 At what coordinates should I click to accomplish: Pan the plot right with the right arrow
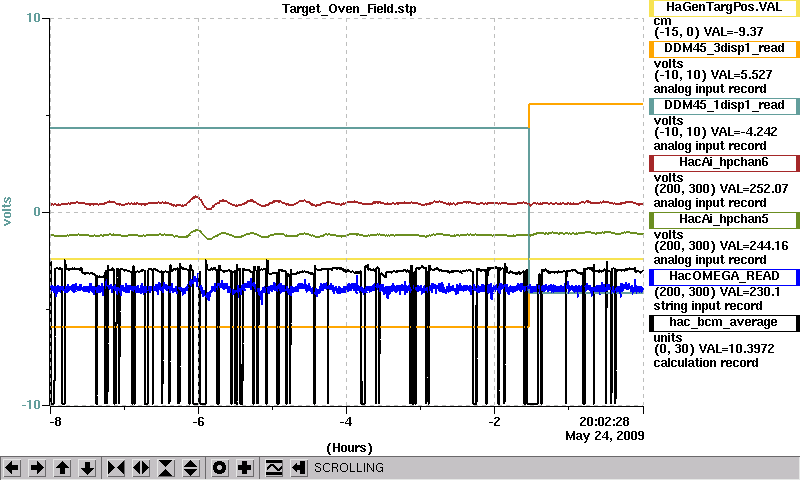(37, 468)
